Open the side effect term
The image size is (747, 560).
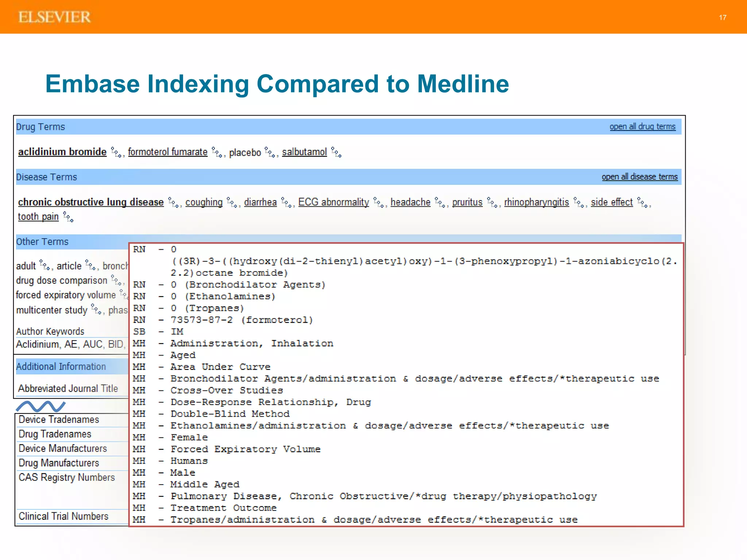click(x=612, y=202)
